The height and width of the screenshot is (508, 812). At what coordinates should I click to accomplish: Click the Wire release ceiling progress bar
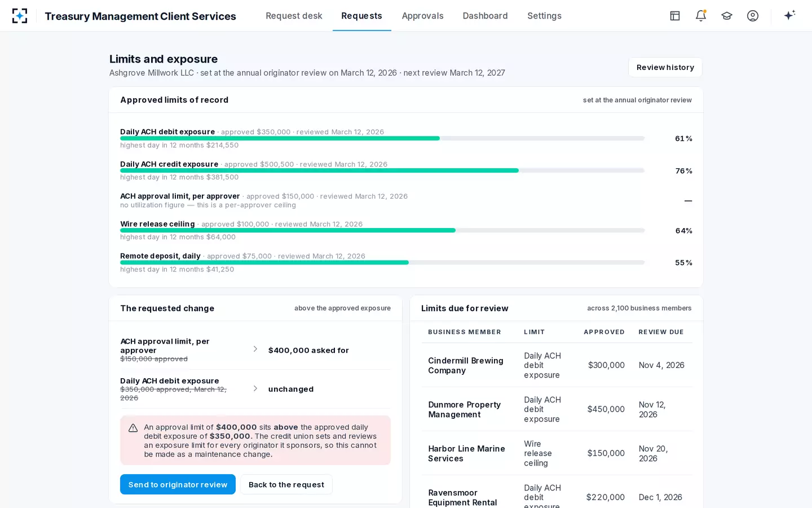point(382,230)
